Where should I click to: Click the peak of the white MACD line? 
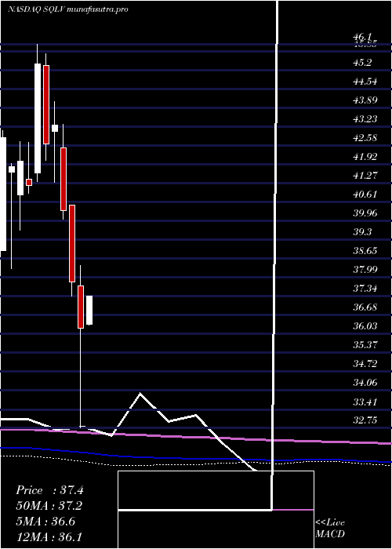[140, 394]
